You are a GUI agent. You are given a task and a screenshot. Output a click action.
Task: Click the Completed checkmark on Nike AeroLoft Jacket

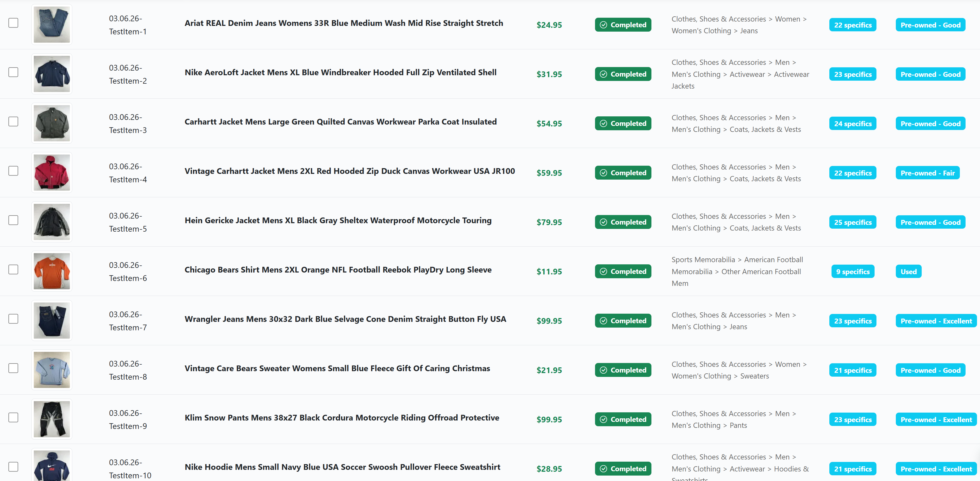point(604,74)
